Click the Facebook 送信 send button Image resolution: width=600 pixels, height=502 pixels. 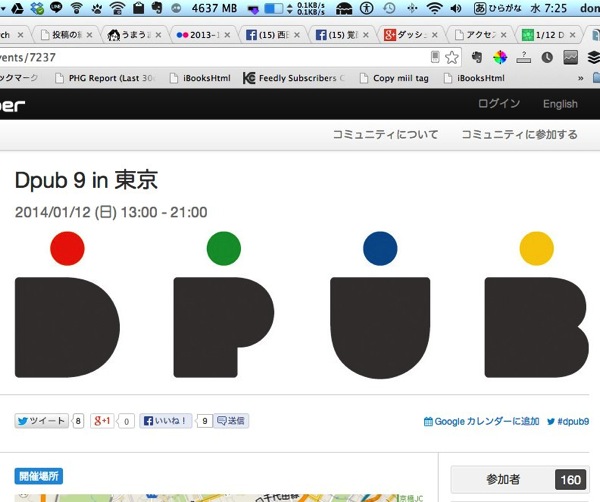[x=231, y=421]
